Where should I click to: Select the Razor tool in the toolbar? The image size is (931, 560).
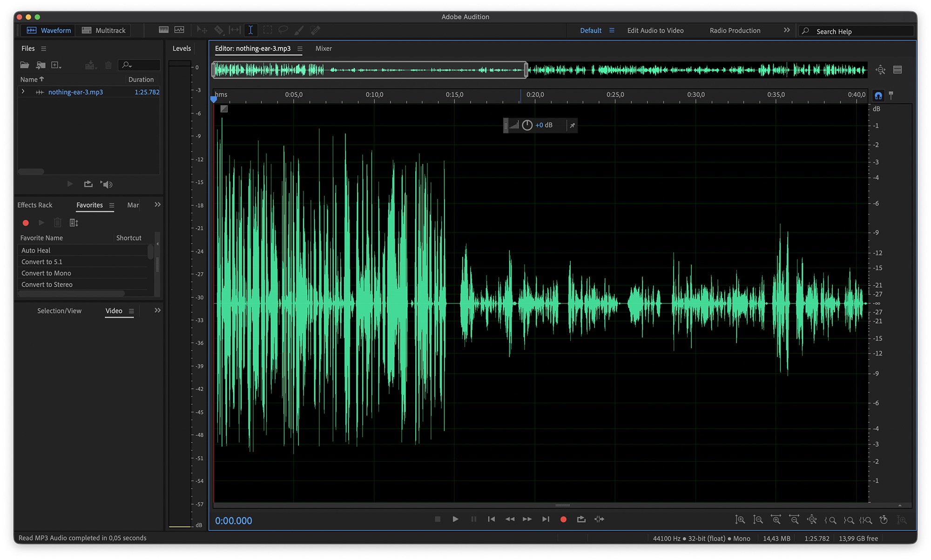tap(219, 30)
